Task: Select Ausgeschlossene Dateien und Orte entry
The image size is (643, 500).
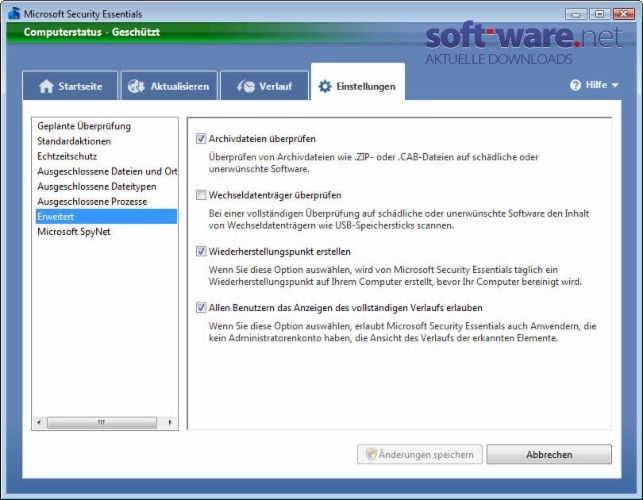Action: (x=106, y=171)
